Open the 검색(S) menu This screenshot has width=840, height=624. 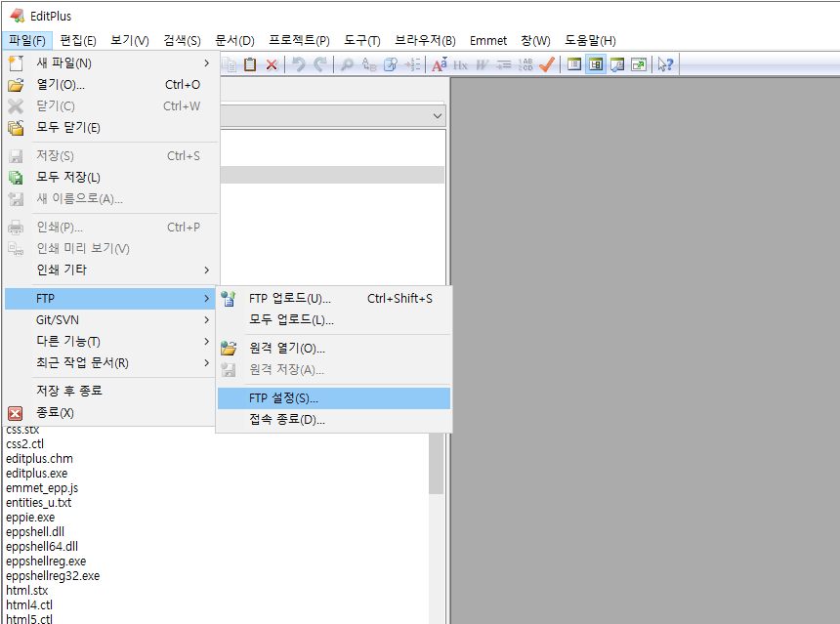[x=182, y=41]
